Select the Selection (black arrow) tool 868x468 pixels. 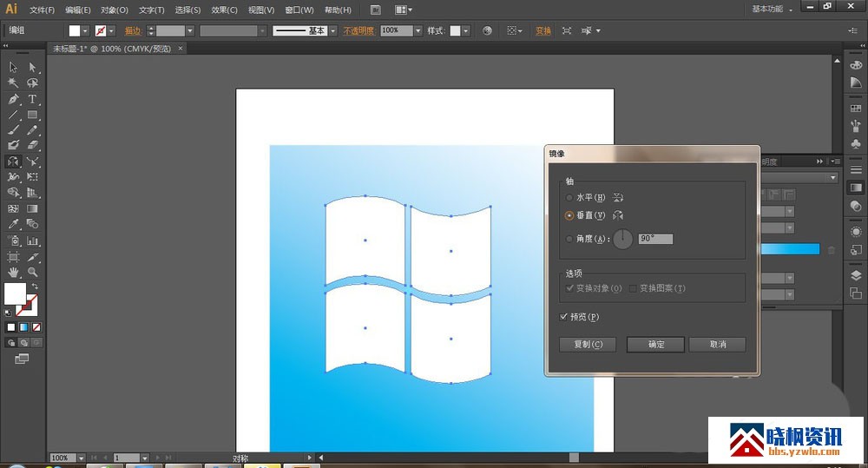click(13, 67)
